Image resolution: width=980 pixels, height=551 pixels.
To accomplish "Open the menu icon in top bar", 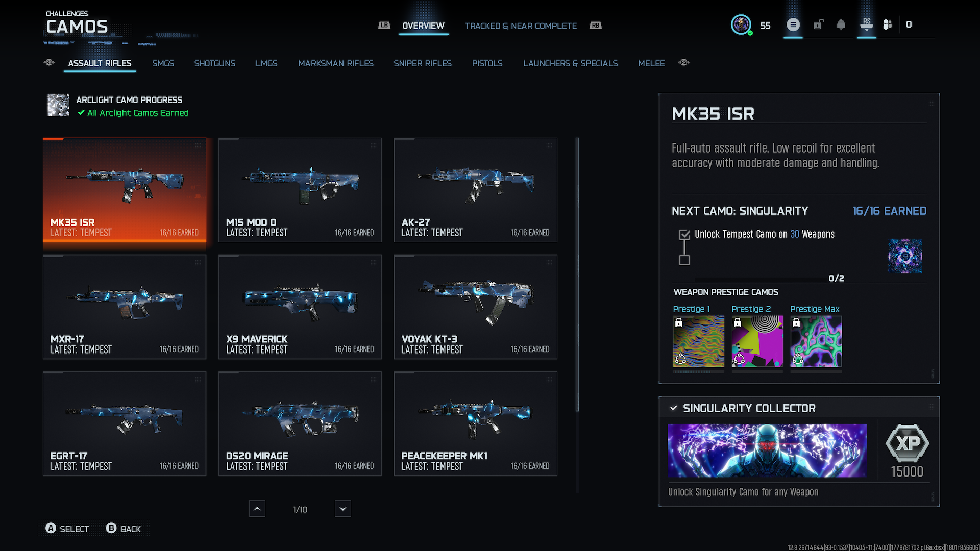I will pyautogui.click(x=793, y=24).
